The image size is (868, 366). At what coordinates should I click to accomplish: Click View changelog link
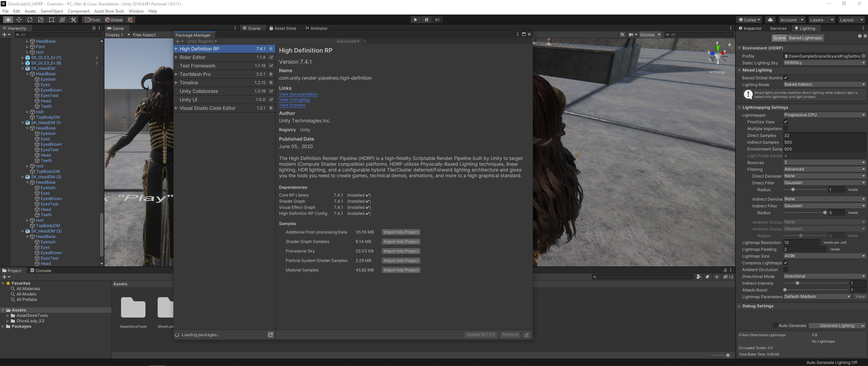[x=294, y=100]
